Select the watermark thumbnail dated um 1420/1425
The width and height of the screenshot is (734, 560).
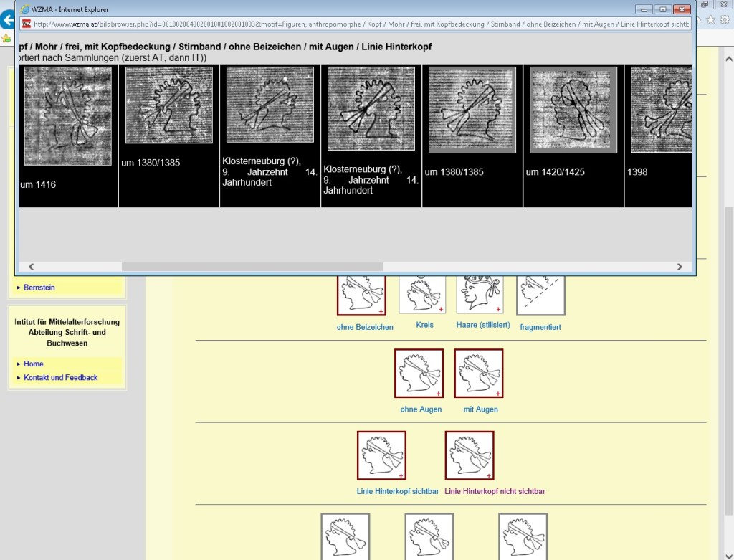(x=573, y=110)
